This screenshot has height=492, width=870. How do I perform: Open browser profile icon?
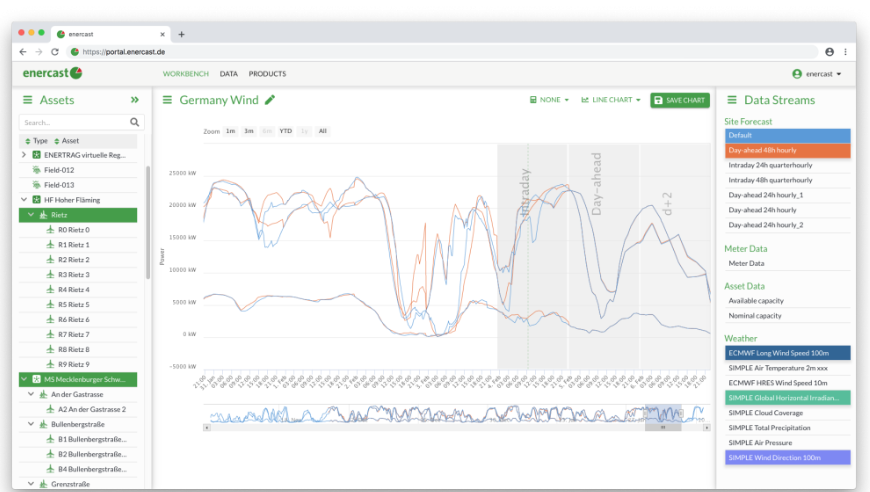click(829, 52)
